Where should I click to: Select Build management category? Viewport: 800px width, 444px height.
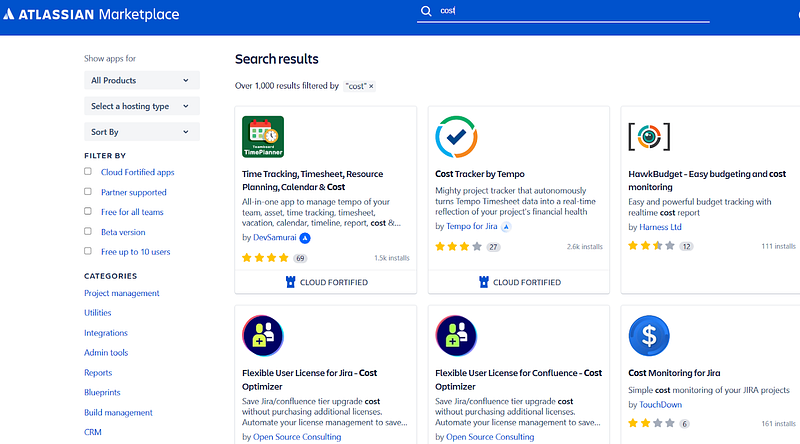[x=118, y=412]
